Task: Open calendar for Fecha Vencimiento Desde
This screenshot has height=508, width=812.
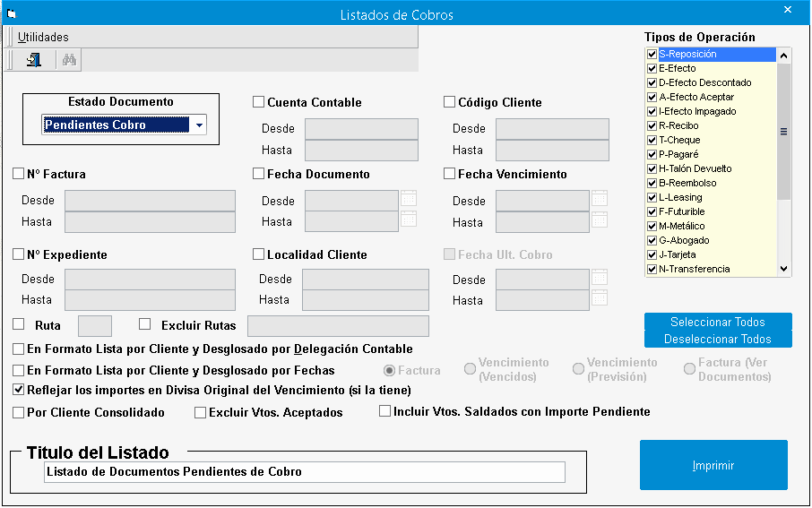Action: click(x=600, y=199)
